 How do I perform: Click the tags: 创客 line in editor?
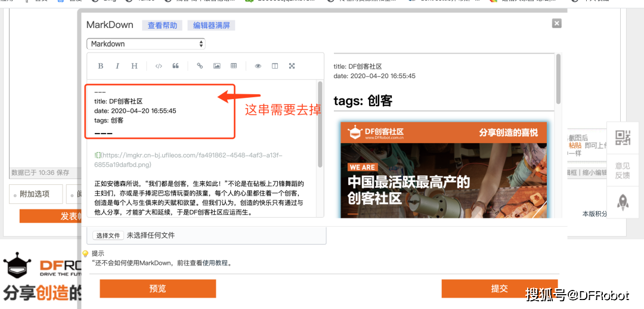(109, 120)
